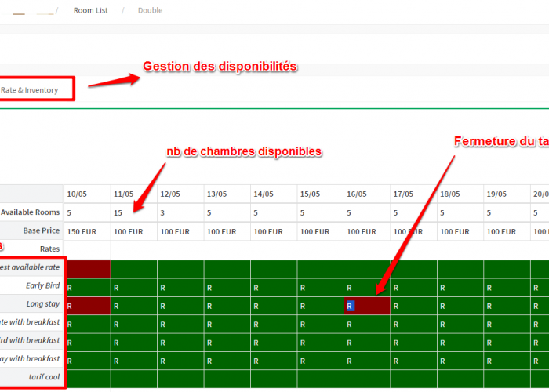Select the 15/05 date column header
Screen dimensions: 549x392
click(320, 194)
